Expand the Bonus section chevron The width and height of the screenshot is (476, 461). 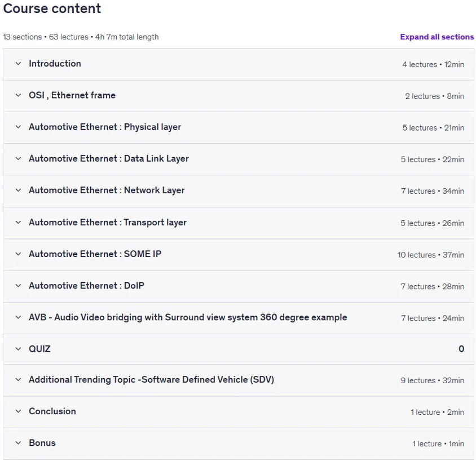18,443
